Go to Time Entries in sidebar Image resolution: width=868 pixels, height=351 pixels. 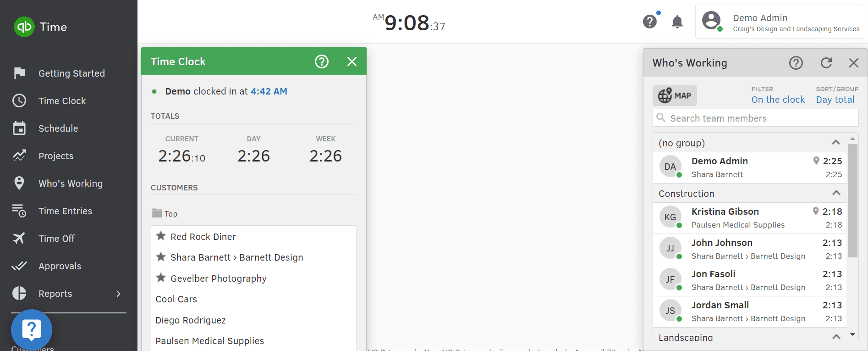pos(65,211)
